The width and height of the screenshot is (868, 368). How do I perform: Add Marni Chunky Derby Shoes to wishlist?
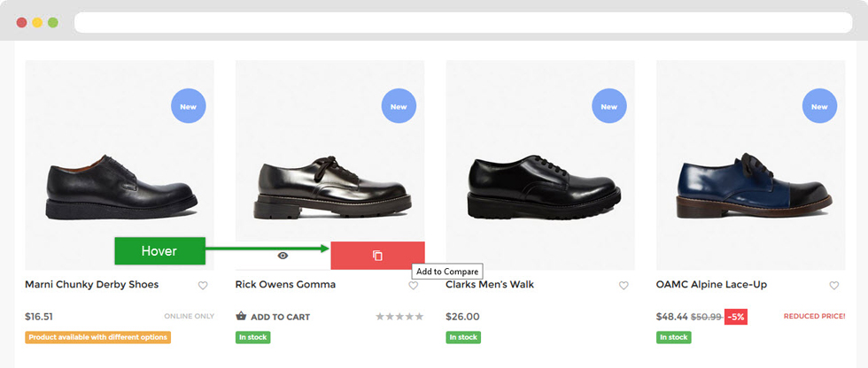pyautogui.click(x=203, y=286)
